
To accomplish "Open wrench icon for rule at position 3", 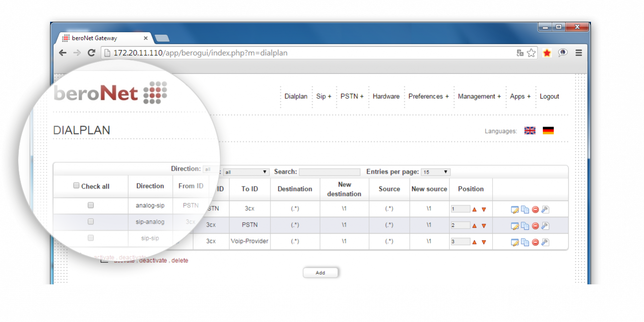I will click(x=545, y=242).
